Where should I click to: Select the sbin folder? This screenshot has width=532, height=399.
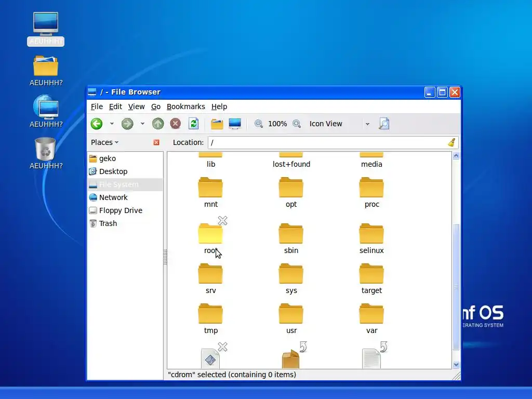coord(291,238)
